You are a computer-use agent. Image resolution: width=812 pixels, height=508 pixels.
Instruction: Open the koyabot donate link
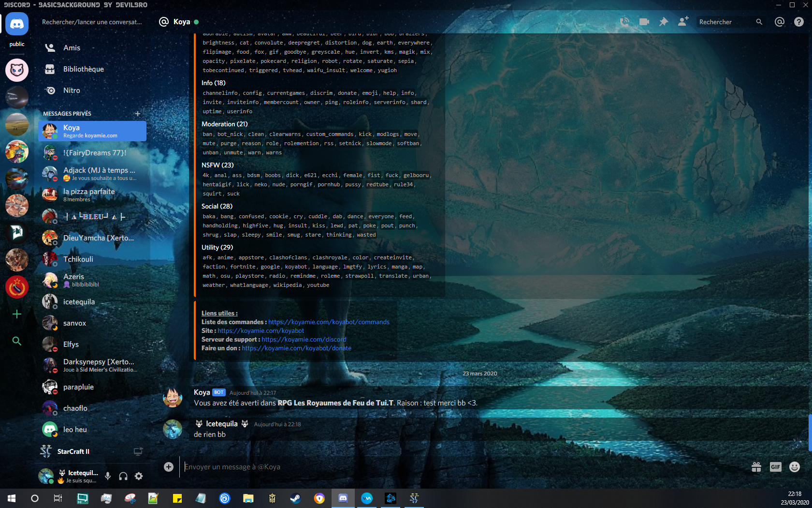point(296,348)
